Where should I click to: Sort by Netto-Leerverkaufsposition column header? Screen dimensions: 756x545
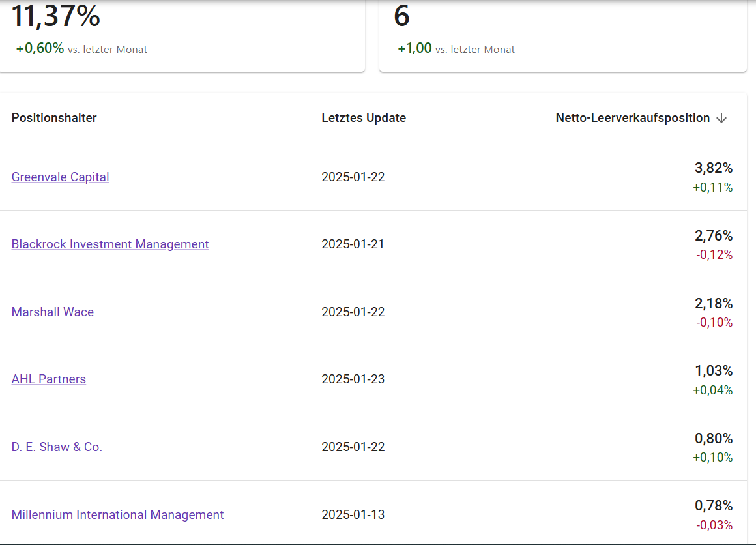[x=632, y=118]
